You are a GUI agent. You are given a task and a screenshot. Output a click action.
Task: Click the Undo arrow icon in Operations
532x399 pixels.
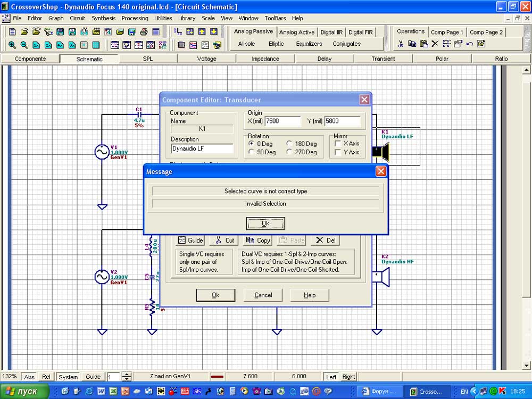(469, 44)
